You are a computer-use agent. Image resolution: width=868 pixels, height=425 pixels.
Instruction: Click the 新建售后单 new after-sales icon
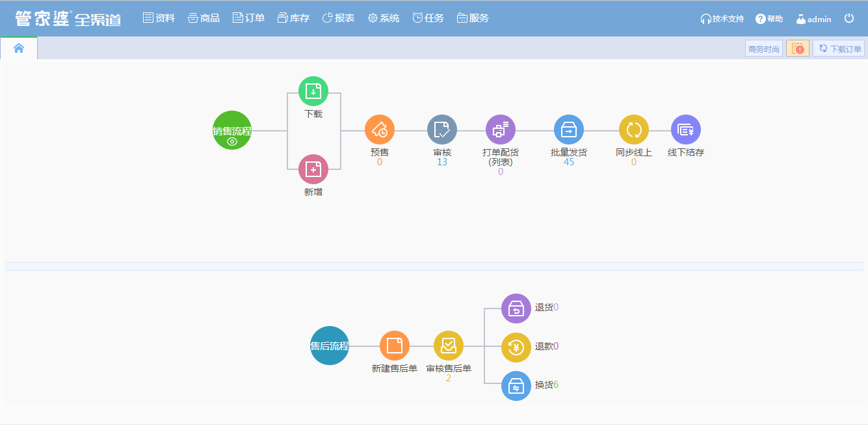(x=395, y=346)
